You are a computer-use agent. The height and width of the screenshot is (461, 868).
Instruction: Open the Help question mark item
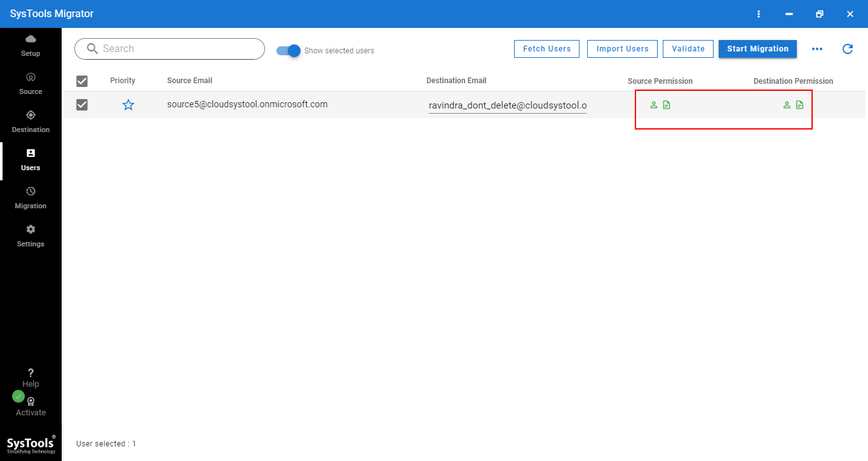tap(31, 378)
